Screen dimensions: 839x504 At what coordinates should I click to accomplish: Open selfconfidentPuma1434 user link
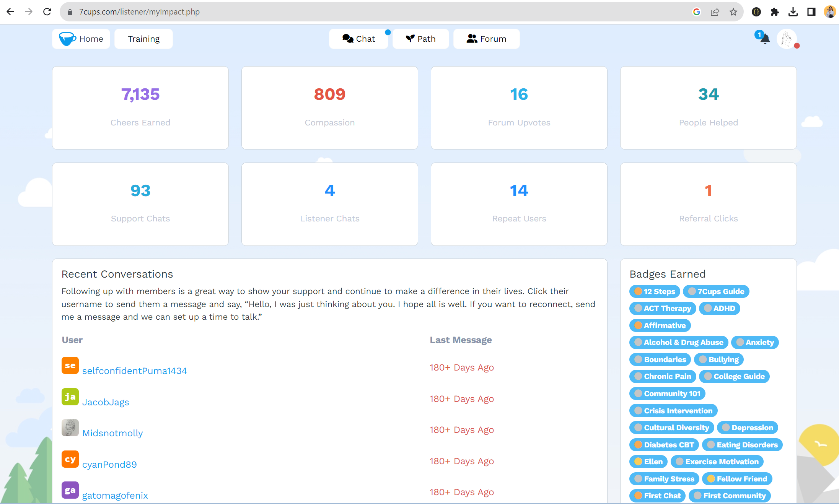[134, 371]
